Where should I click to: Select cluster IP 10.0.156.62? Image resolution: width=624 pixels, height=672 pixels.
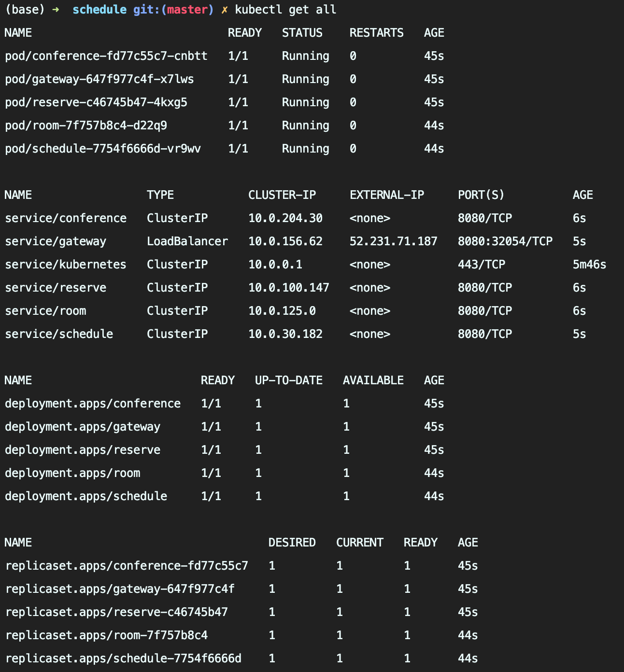pos(285,241)
